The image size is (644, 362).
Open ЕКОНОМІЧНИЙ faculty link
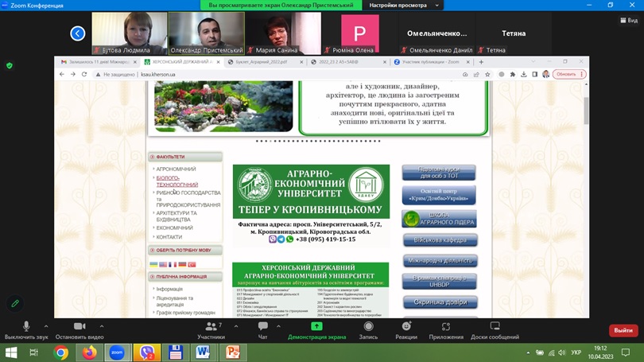click(174, 228)
